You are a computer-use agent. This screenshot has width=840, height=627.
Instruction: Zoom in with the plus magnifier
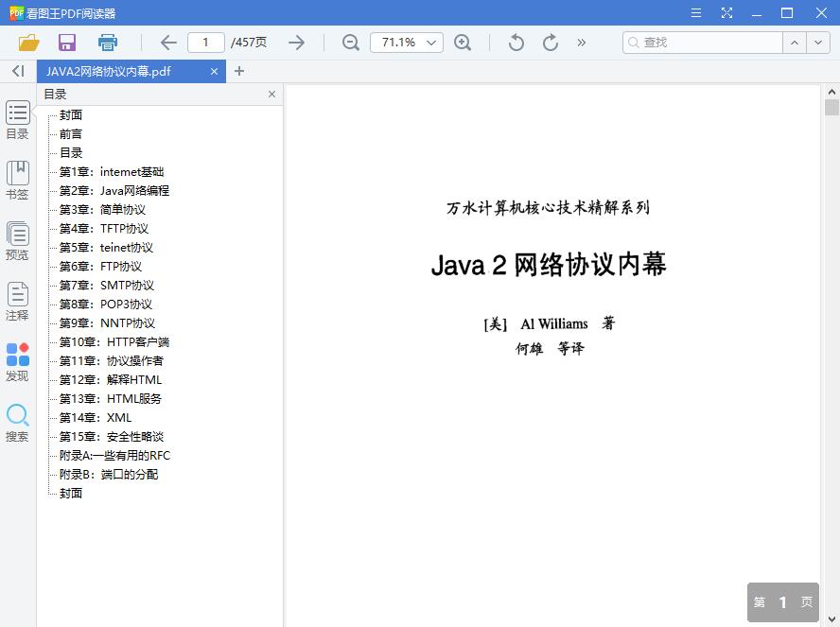click(x=463, y=43)
